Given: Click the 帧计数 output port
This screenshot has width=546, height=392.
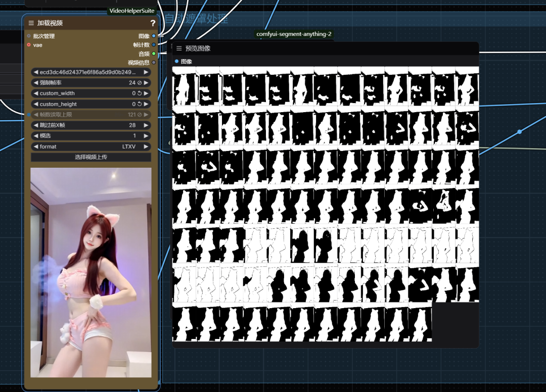Looking at the screenshot, I should click(154, 44).
